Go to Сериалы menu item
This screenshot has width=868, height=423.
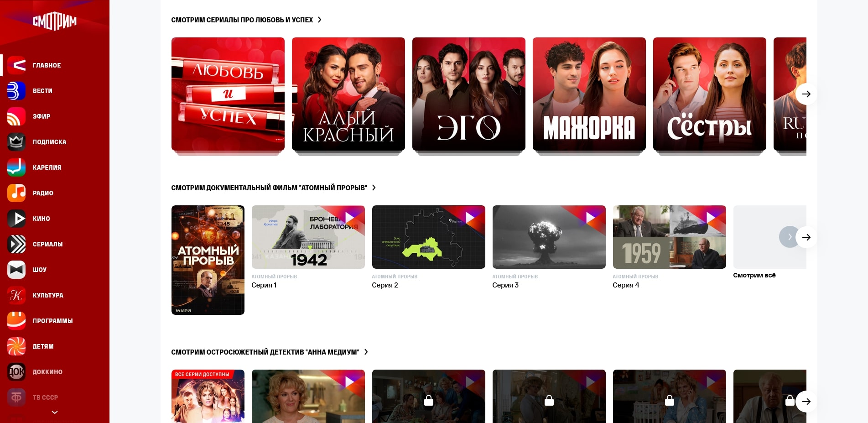point(47,244)
